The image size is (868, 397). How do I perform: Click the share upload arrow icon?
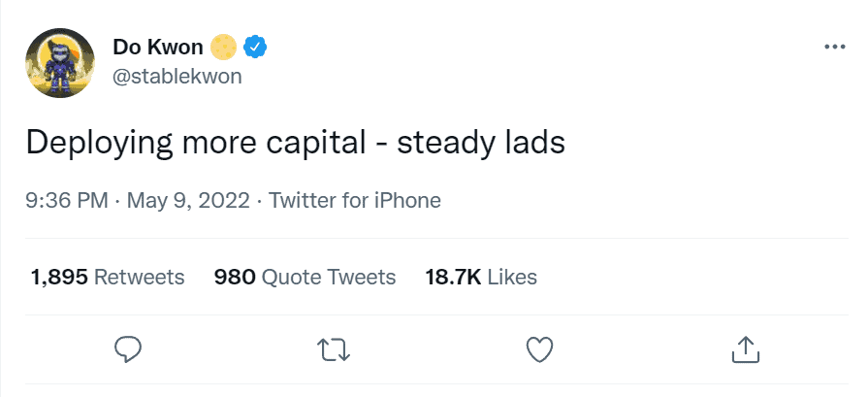[x=743, y=348]
